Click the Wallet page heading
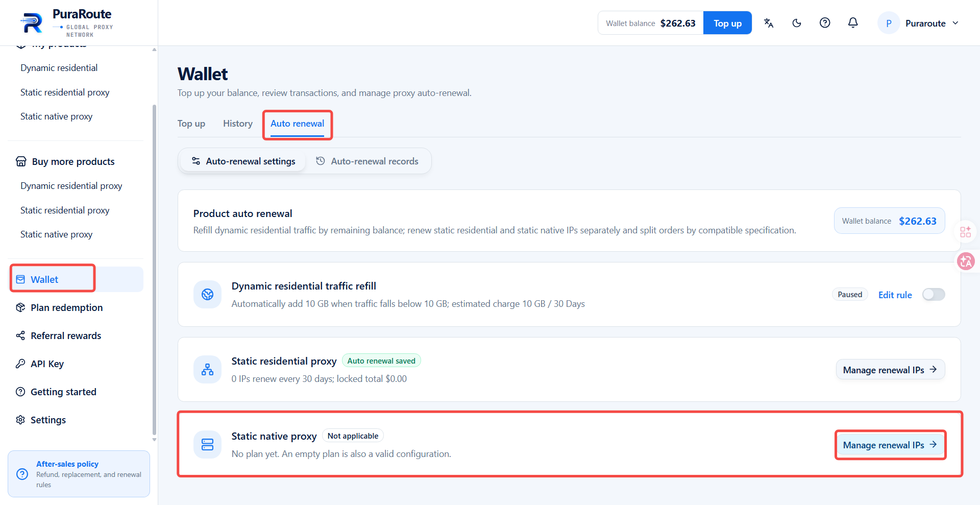The height and width of the screenshot is (505, 980). (203, 74)
